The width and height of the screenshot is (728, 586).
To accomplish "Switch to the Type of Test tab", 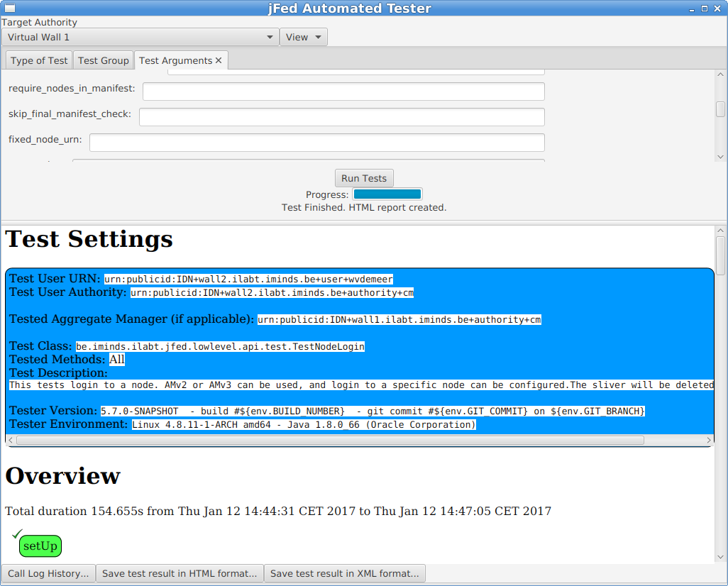I will coord(39,60).
